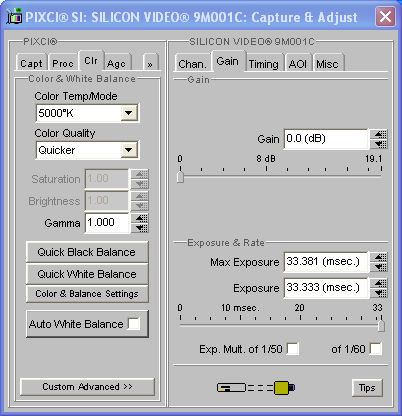This screenshot has height=416, width=402.
Task: Click the Quick White Balance button
Action: pos(87,274)
